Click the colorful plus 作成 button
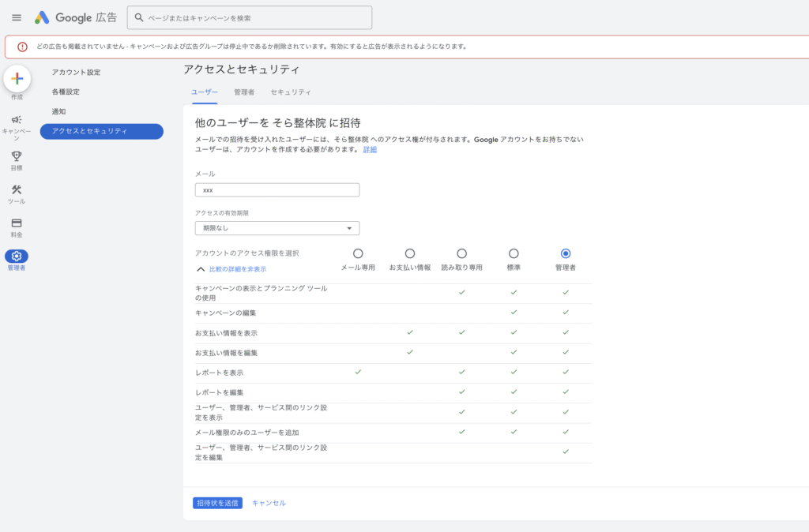 click(17, 78)
